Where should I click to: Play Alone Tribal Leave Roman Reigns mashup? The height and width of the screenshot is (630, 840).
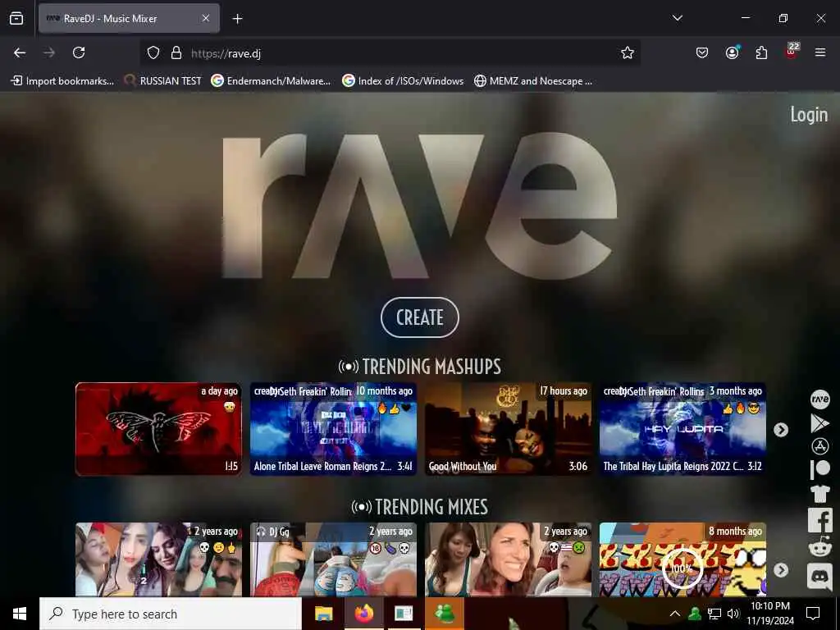tap(333, 428)
